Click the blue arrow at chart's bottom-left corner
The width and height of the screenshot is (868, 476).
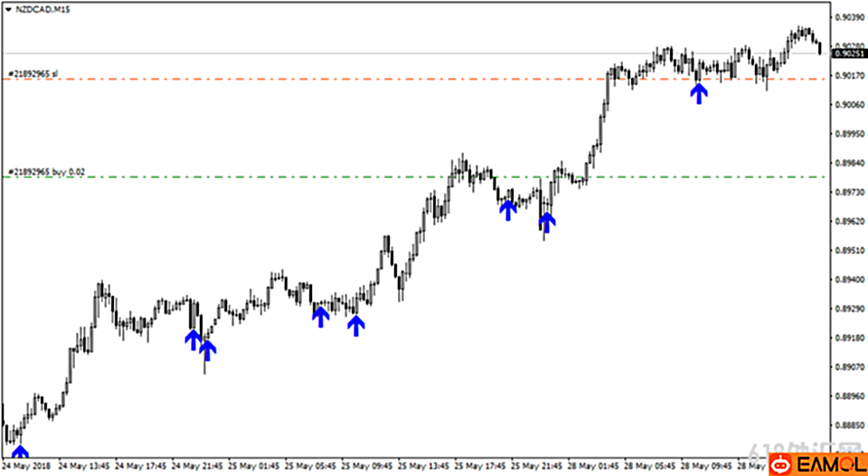19,452
